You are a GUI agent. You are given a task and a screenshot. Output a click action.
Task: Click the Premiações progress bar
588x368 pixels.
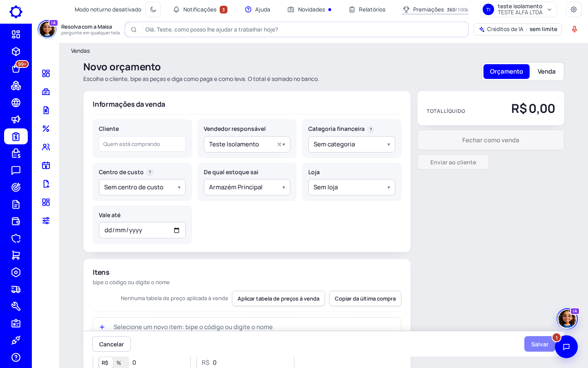(435, 14)
